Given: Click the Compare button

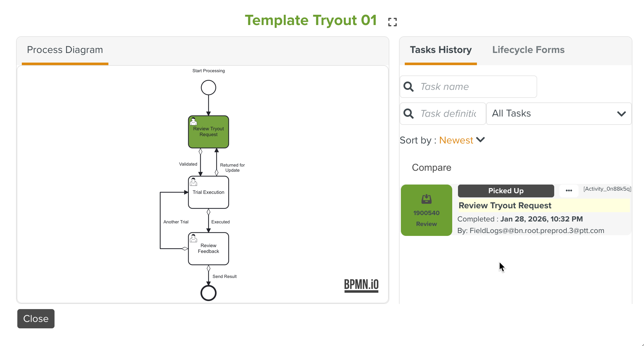Looking at the screenshot, I should (431, 168).
